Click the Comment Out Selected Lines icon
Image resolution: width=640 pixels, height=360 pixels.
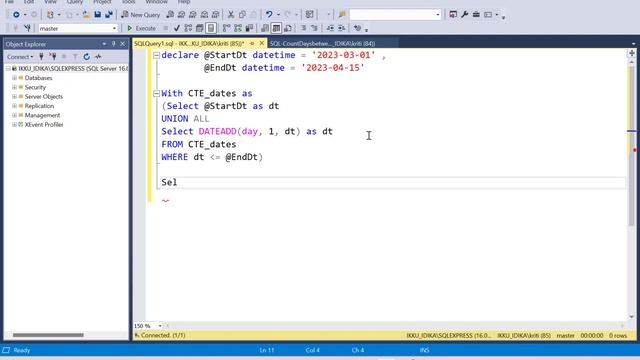[303, 28]
